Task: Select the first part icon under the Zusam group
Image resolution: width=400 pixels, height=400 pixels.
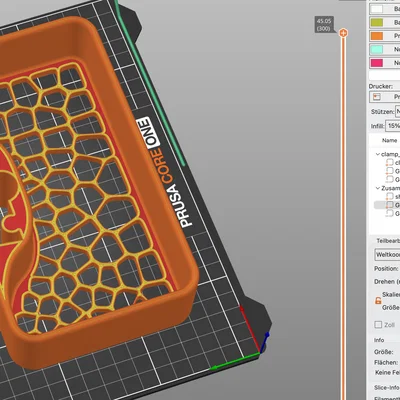Action: pos(389,196)
